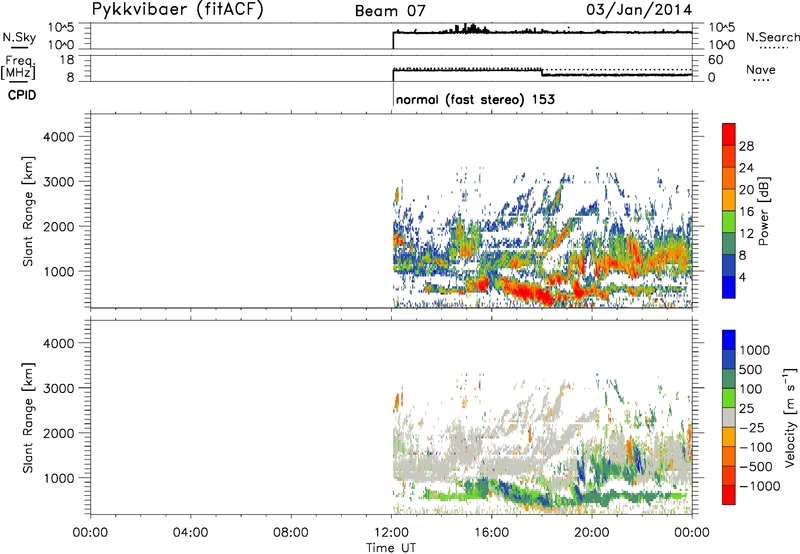800x554 pixels.
Task: Click the 20:00 time tick label
Action: click(x=592, y=533)
